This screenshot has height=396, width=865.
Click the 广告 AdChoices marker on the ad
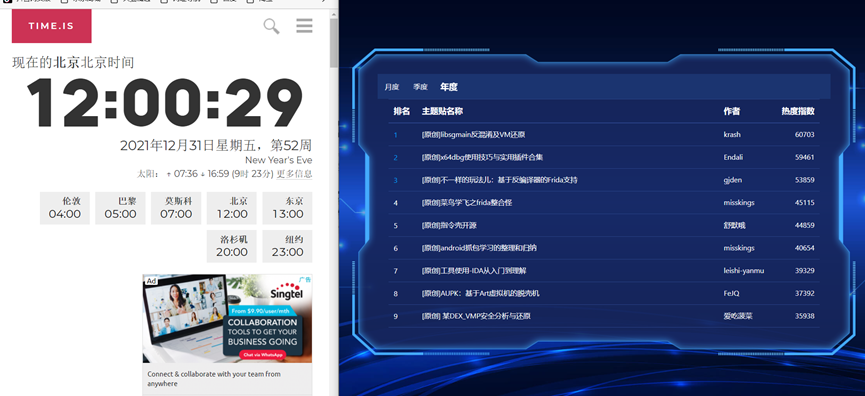tap(305, 279)
